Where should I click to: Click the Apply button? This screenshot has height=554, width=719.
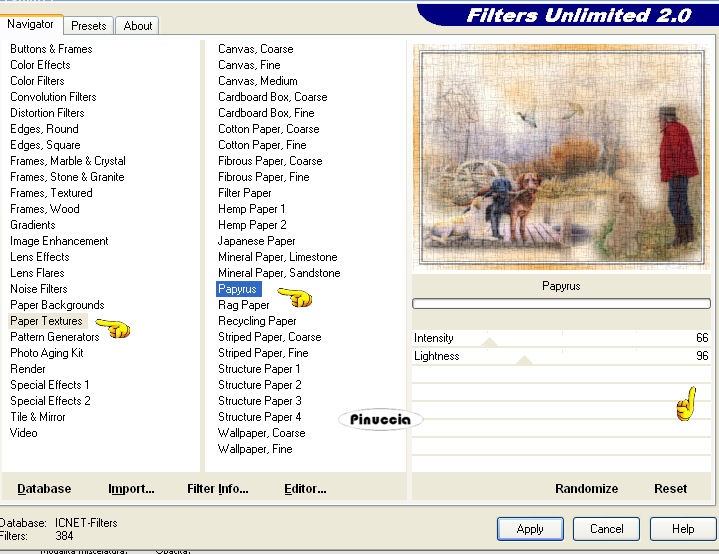[x=530, y=529]
